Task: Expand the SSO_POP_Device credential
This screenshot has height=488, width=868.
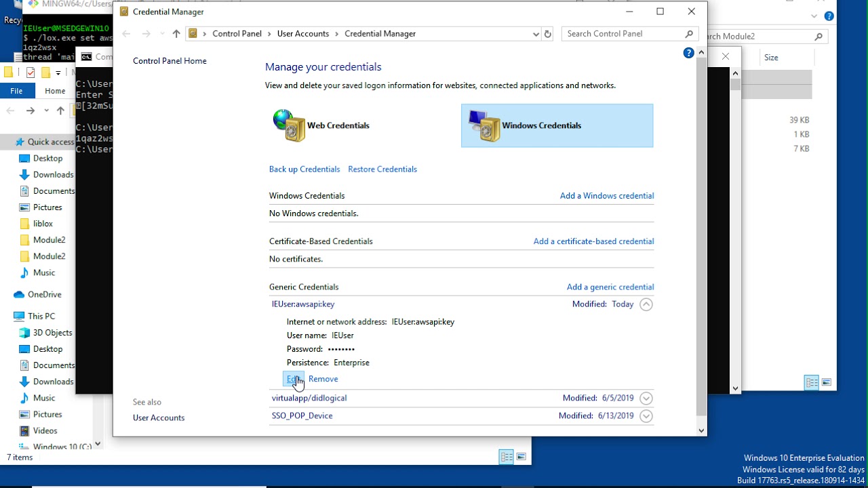Action: (646, 415)
